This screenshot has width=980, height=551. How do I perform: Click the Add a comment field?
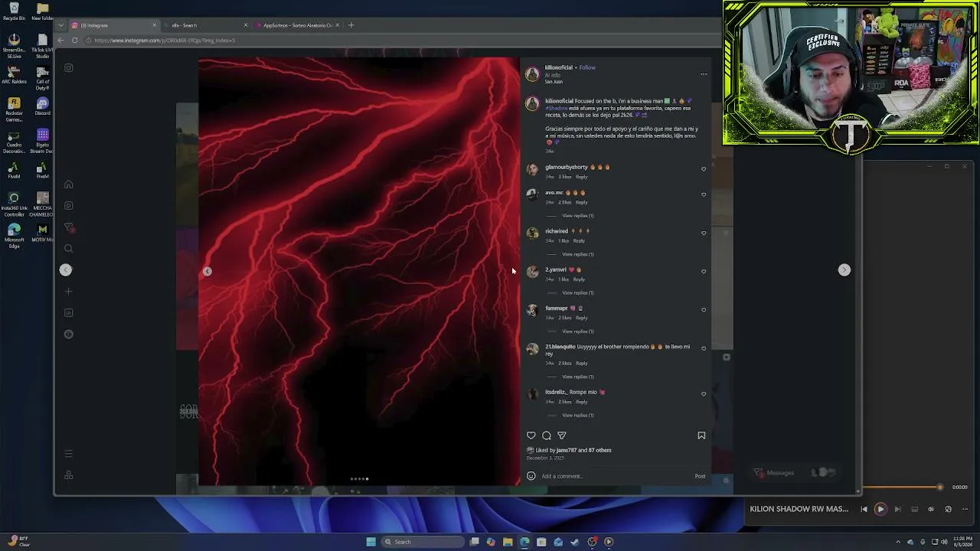click(615, 476)
